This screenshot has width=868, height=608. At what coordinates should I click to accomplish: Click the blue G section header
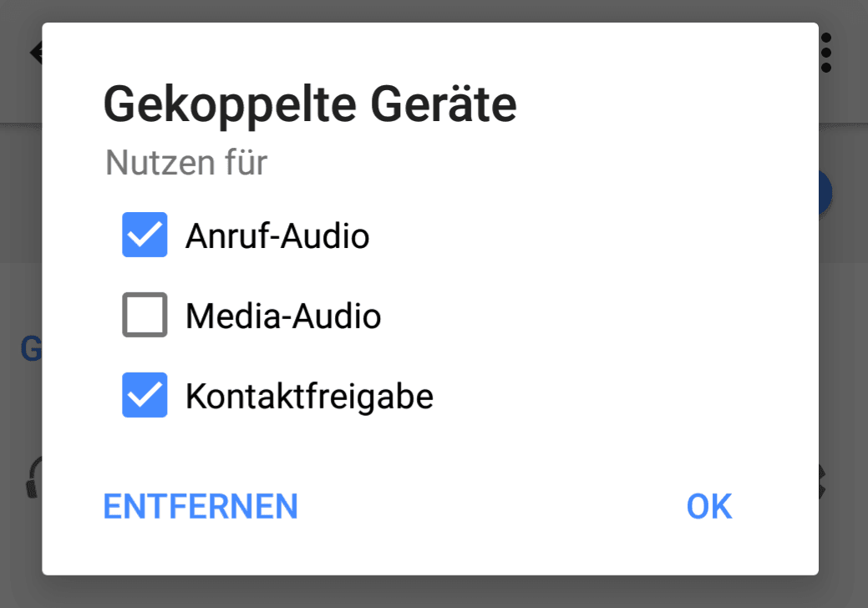click(31, 349)
